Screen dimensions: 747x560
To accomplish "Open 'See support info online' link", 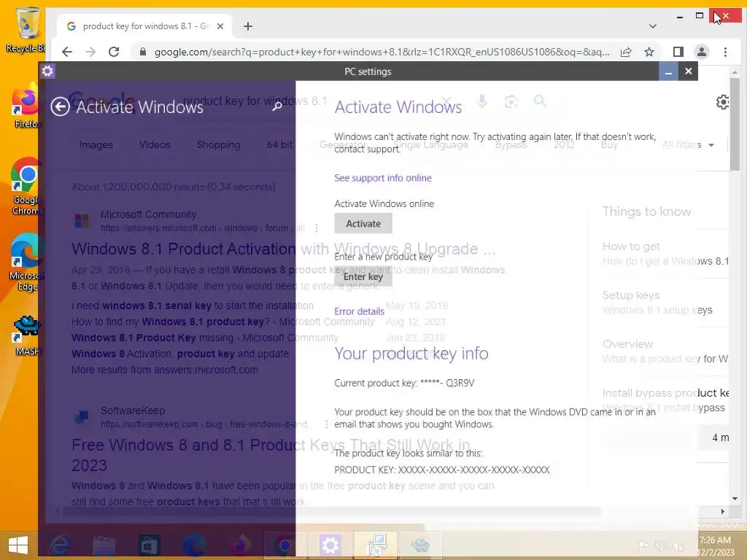I will [382, 178].
